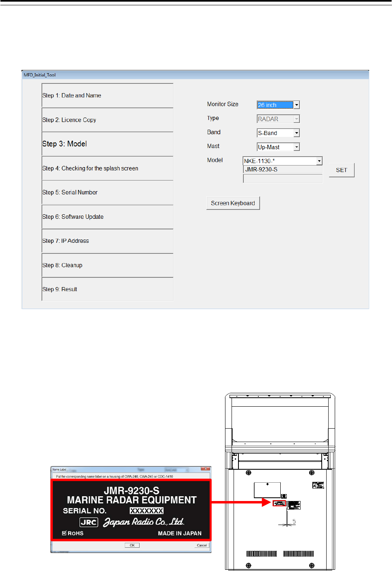Image resolution: width=392 pixels, height=573 pixels.
Task: Open Step 6: Software Update
Action: pos(108,217)
